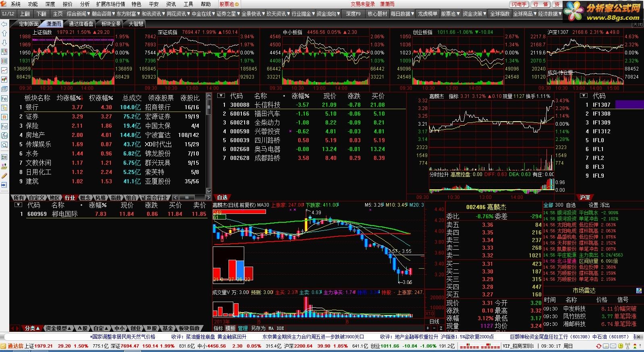Screen dimensions: 644x352
Task: Expand the 分类 tab menu at bottom
Action: point(31,328)
